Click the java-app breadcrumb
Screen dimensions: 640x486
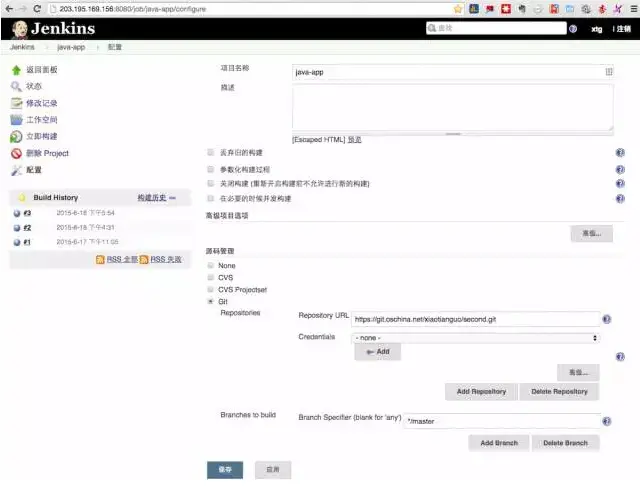[x=71, y=47]
